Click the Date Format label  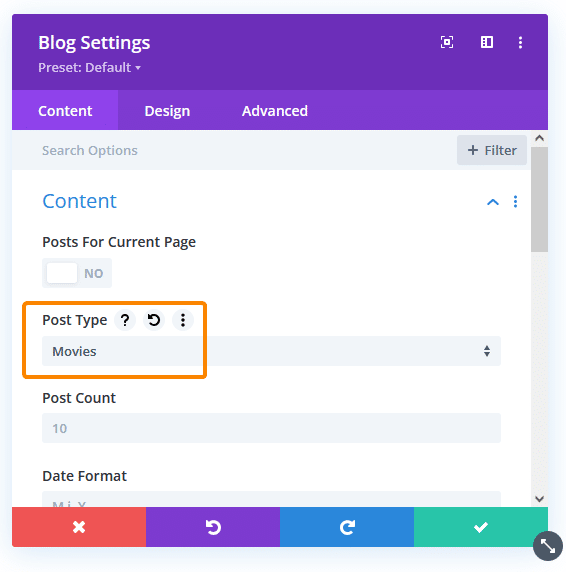84,476
